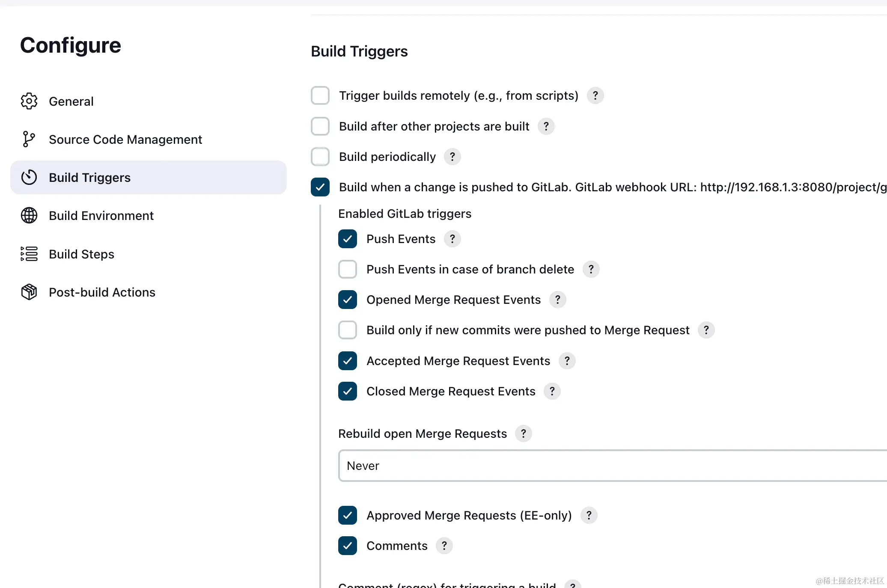This screenshot has width=887, height=588.
Task: Open the Build Steps sidebar section
Action: 81,254
